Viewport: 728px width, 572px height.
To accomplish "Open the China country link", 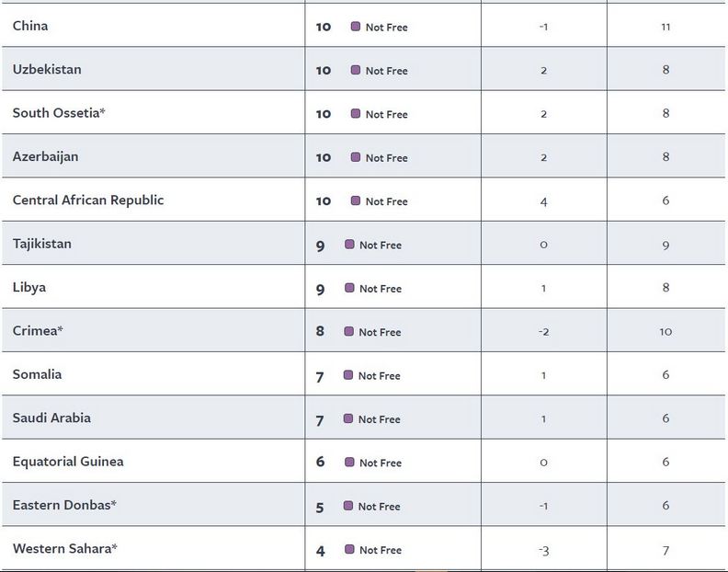I will (30, 26).
